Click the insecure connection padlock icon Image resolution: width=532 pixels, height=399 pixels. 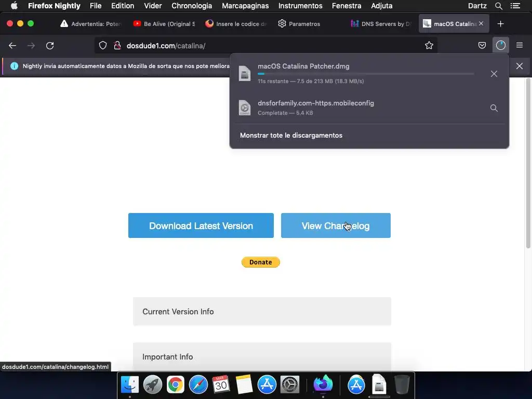click(x=117, y=46)
